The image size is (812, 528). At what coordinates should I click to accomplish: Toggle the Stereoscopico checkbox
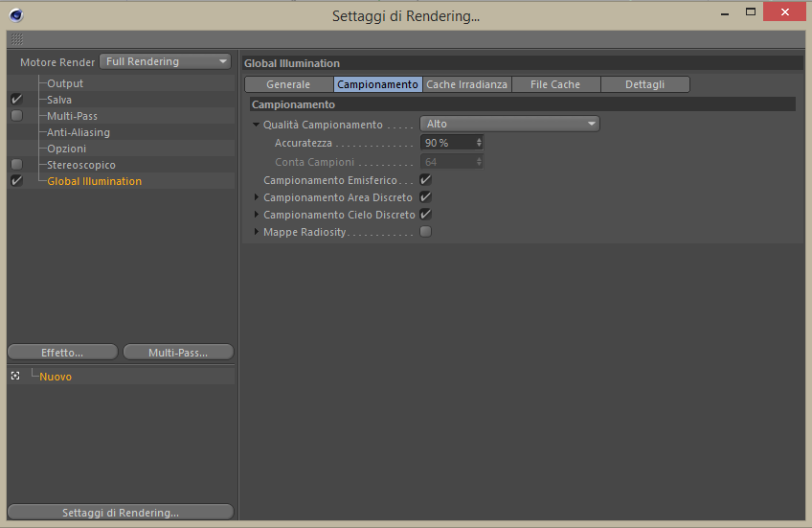[x=16, y=165]
